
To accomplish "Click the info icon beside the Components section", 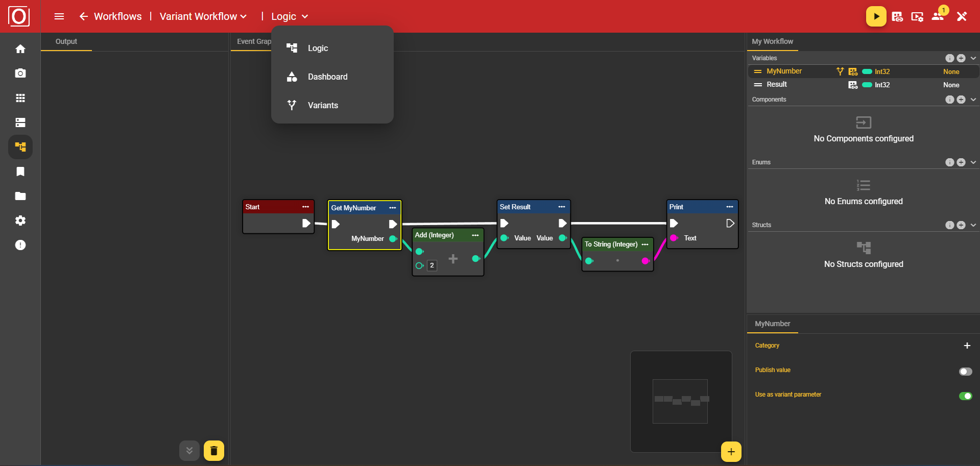I will tap(949, 100).
